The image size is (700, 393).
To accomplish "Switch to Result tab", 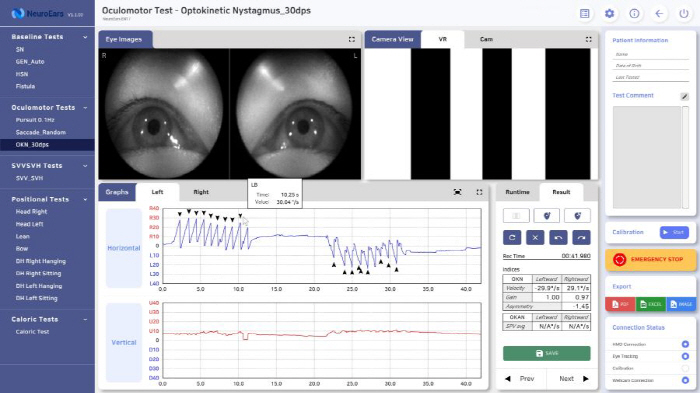I will 561,192.
